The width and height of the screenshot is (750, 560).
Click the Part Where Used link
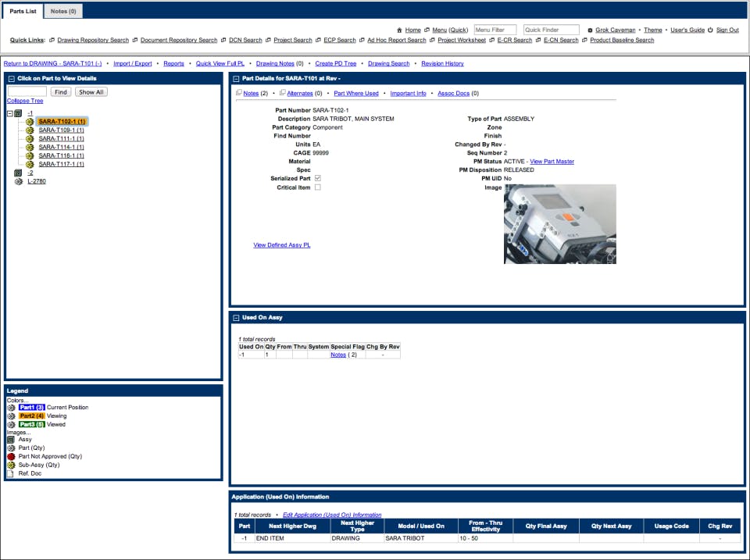tap(356, 93)
